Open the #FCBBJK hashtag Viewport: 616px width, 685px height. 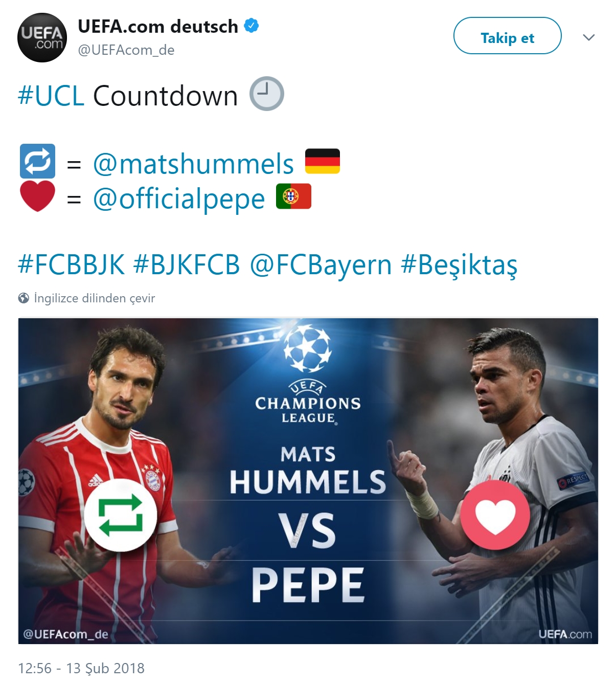(x=72, y=265)
